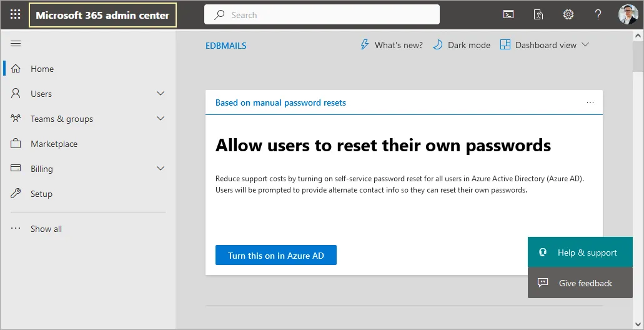
Task: Collapse the navigation menu hamburger
Action: click(16, 44)
